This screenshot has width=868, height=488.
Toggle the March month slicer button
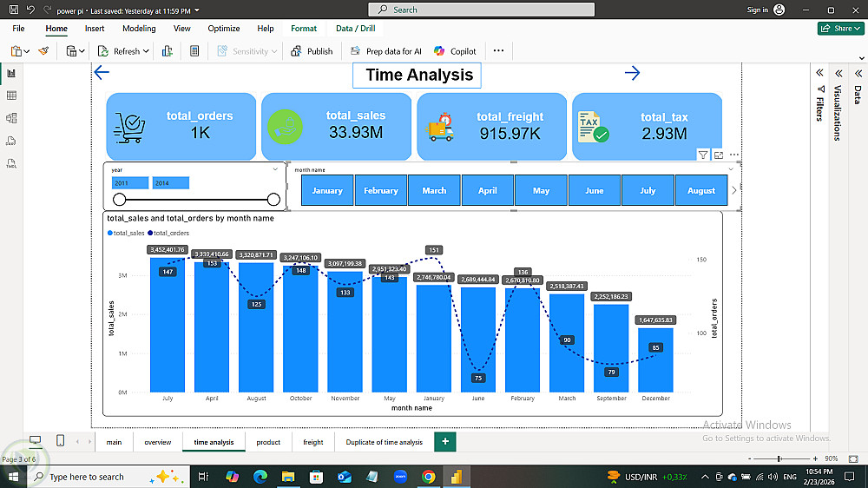[434, 190]
